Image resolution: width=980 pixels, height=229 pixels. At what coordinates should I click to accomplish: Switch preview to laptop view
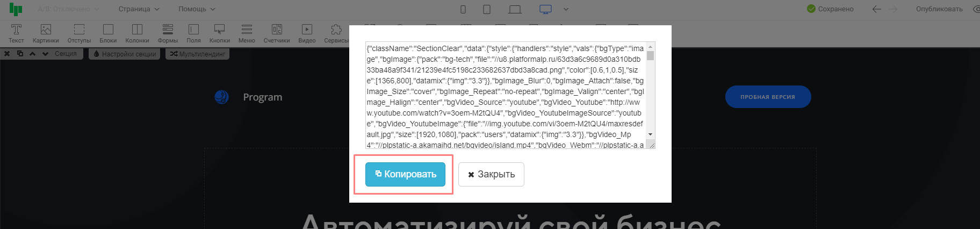[x=515, y=9]
